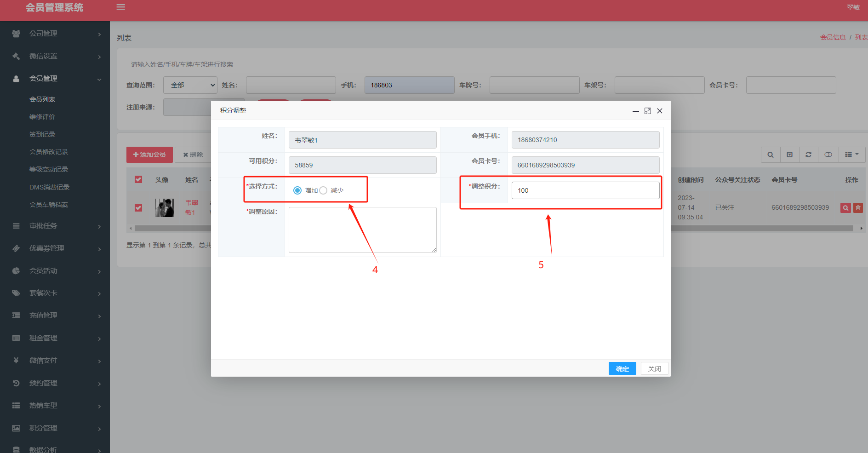The height and width of the screenshot is (453, 868).
Task: Click the hamburger menu icon in header
Action: pos(121,7)
